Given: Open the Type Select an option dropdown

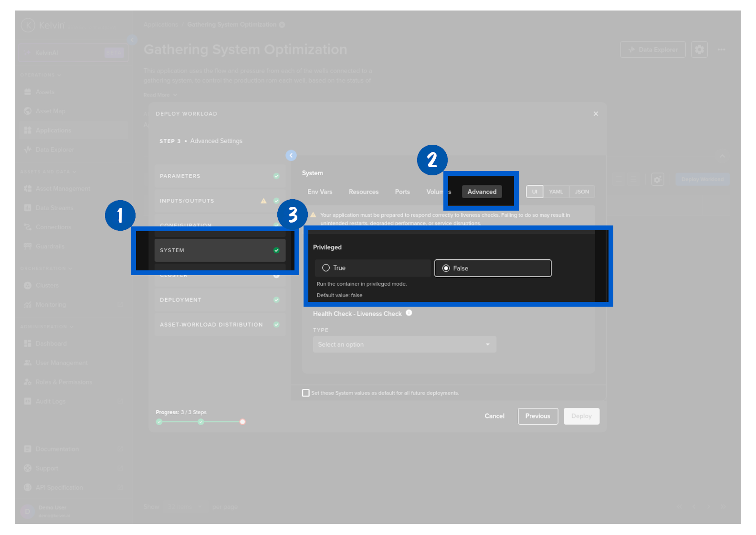Looking at the screenshot, I should (404, 344).
